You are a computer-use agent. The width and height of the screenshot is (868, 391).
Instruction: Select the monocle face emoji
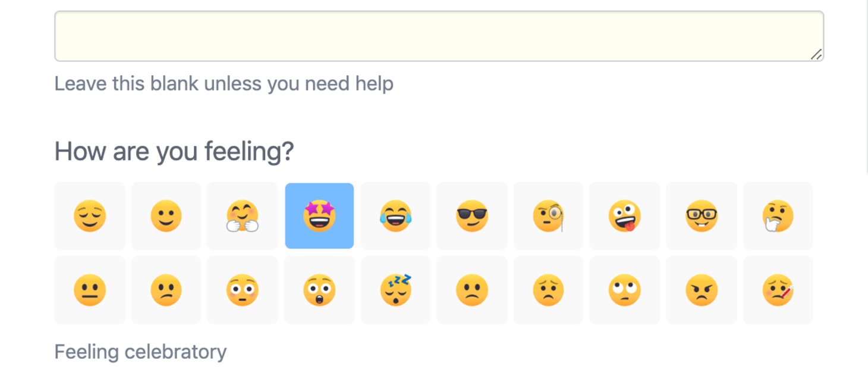tap(548, 215)
